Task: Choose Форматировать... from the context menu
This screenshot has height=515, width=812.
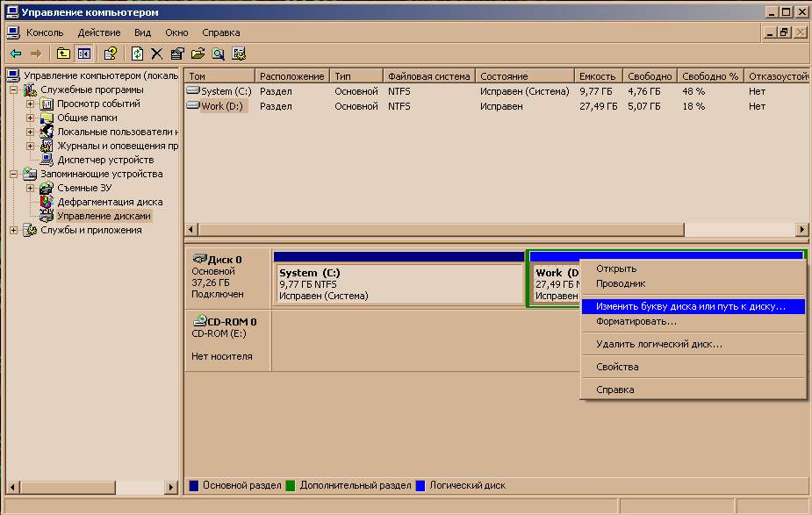Action: [636, 322]
